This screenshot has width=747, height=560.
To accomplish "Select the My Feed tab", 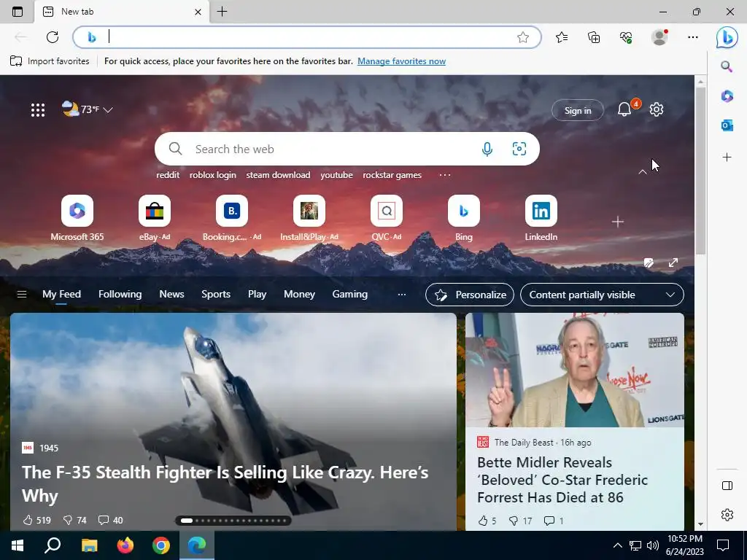I will click(x=61, y=295).
